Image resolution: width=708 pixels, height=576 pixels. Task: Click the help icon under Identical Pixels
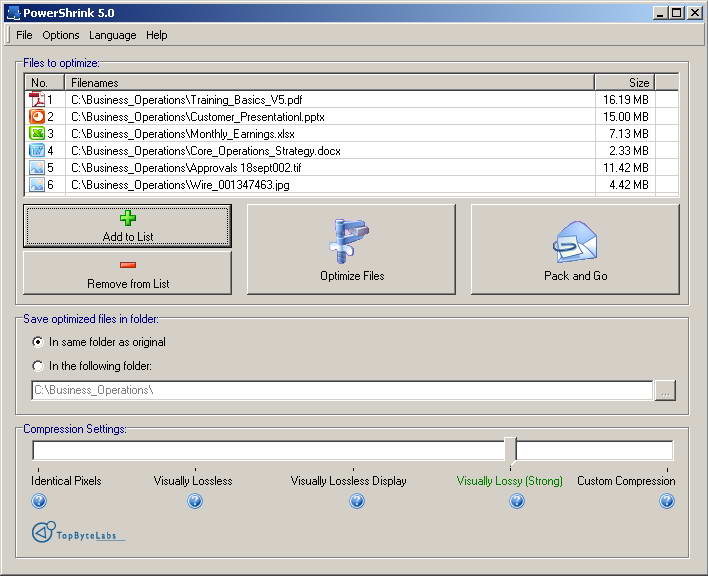pos(39,501)
